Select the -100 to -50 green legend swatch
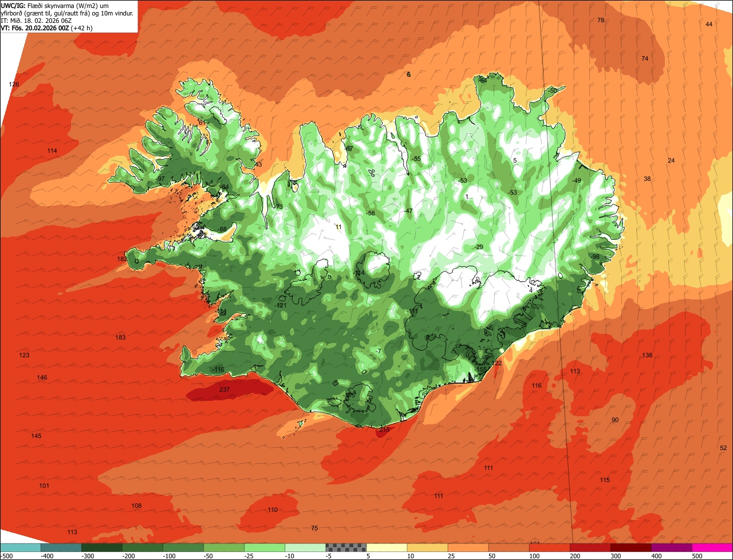This screenshot has height=560, width=733. tap(183, 547)
